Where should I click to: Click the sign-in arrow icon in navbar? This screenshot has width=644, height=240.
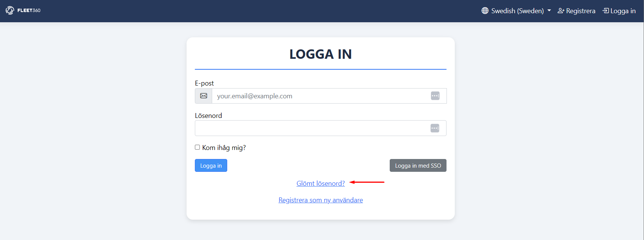[606, 11]
